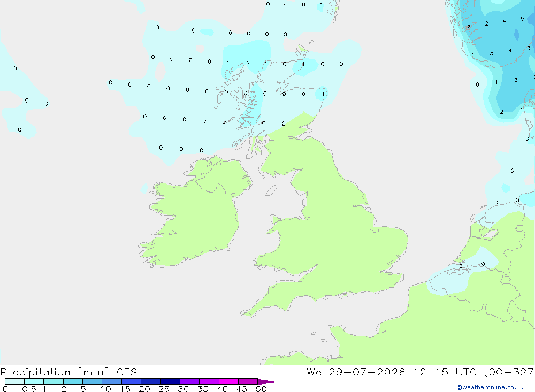This screenshot has width=535, height=392.
Task: Click the 'GFS' model label
Action: pyautogui.click(x=127, y=372)
